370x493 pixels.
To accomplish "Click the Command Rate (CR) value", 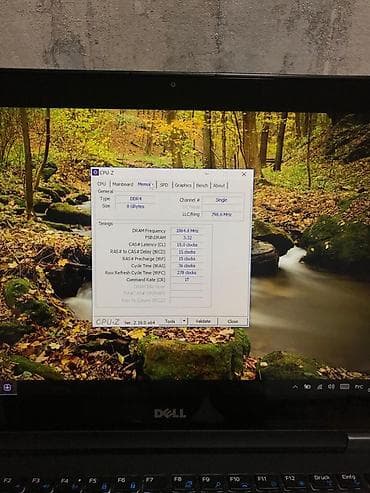I will point(187,280).
